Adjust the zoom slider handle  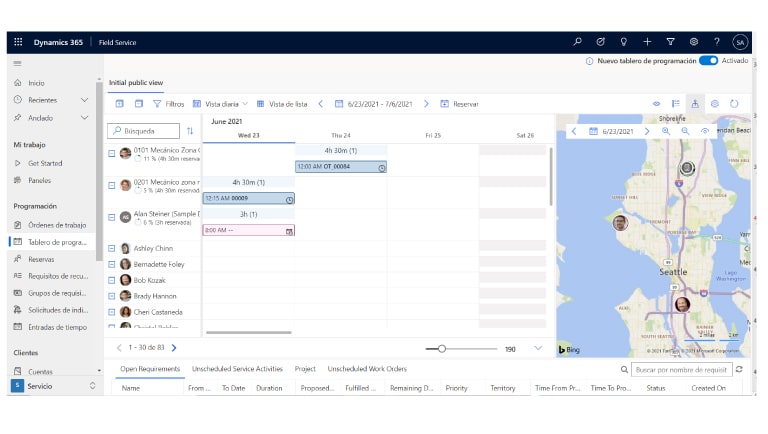point(442,349)
